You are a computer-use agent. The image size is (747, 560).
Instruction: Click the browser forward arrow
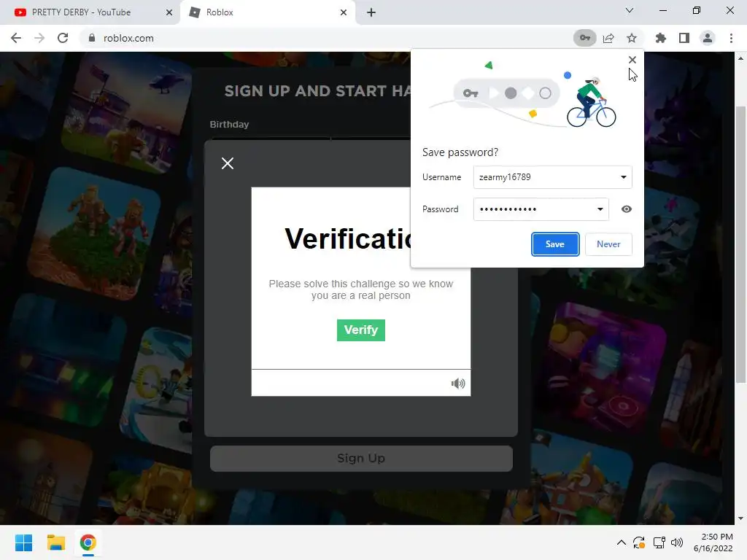[39, 38]
